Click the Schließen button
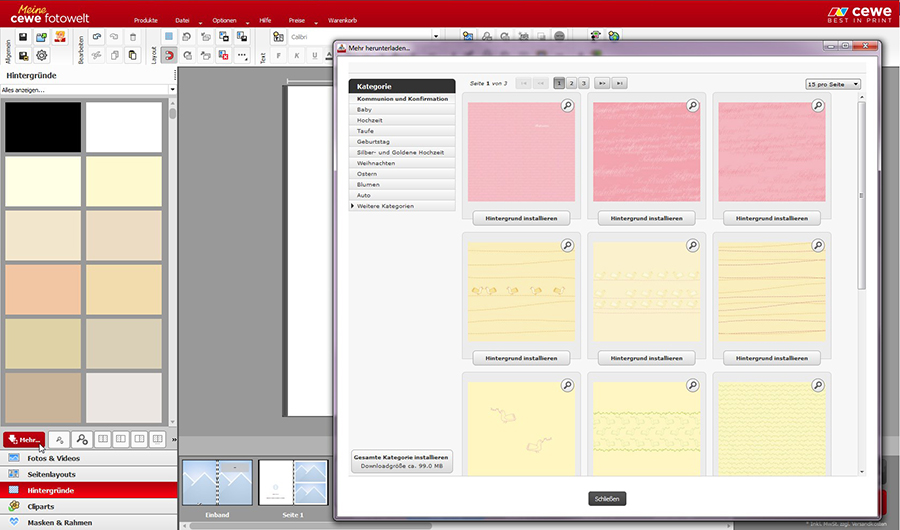Screen dimensions: 900x530 click(x=607, y=498)
